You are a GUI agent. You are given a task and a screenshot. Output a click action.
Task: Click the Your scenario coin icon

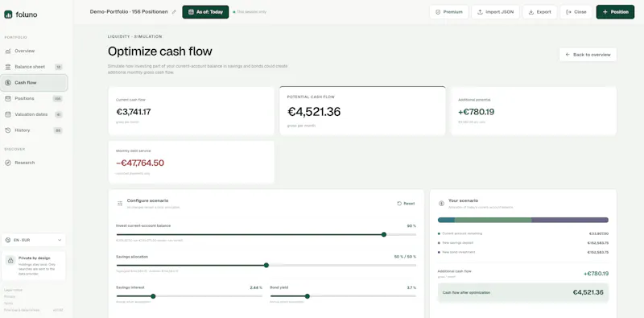tap(441, 204)
